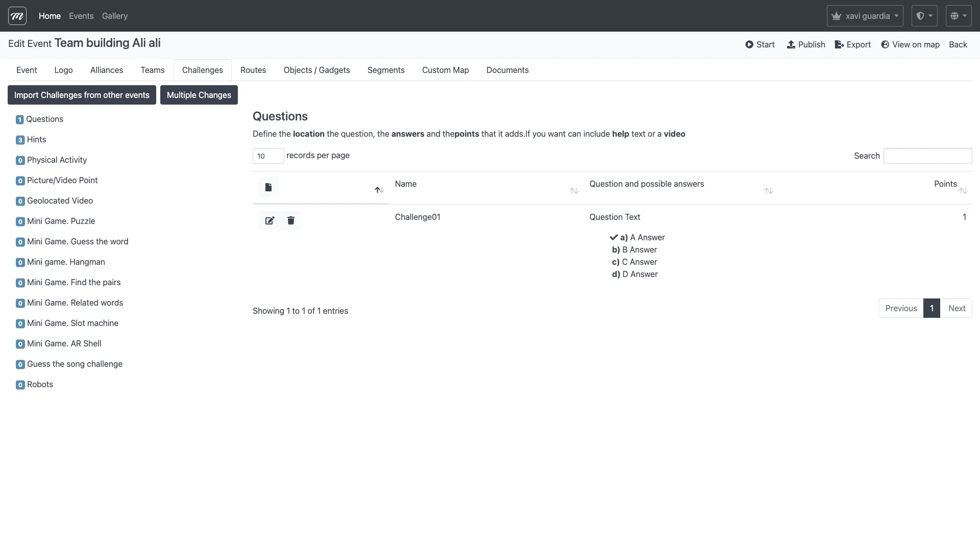Click Import Challenges from other events
Screen dimensions: 980x551
pyautogui.click(x=82, y=95)
